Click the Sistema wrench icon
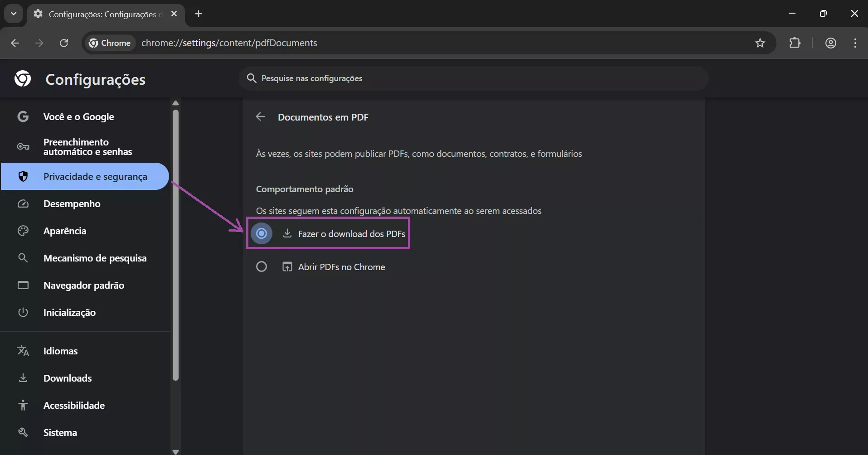The height and width of the screenshot is (455, 868). coord(23,432)
